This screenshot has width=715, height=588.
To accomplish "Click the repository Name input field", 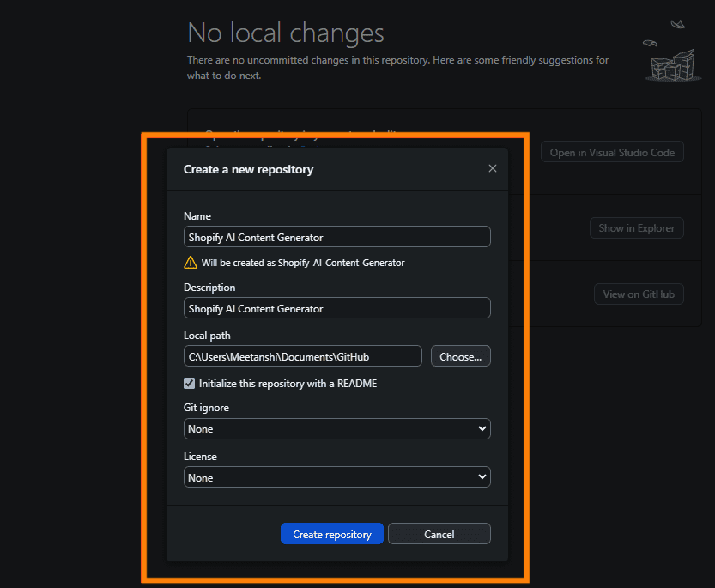I will coord(337,237).
